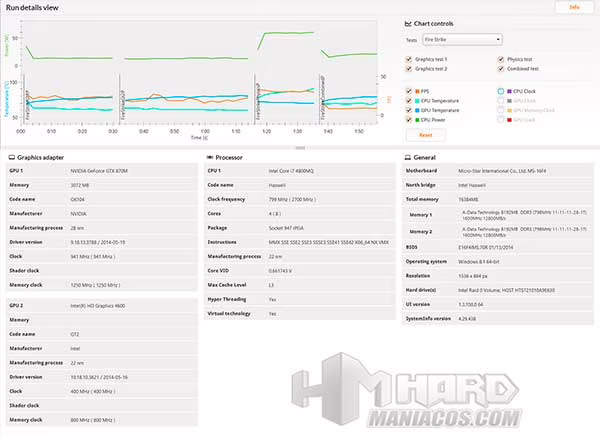
Task: Click the GK104 code name value
Action: [x=77, y=199]
